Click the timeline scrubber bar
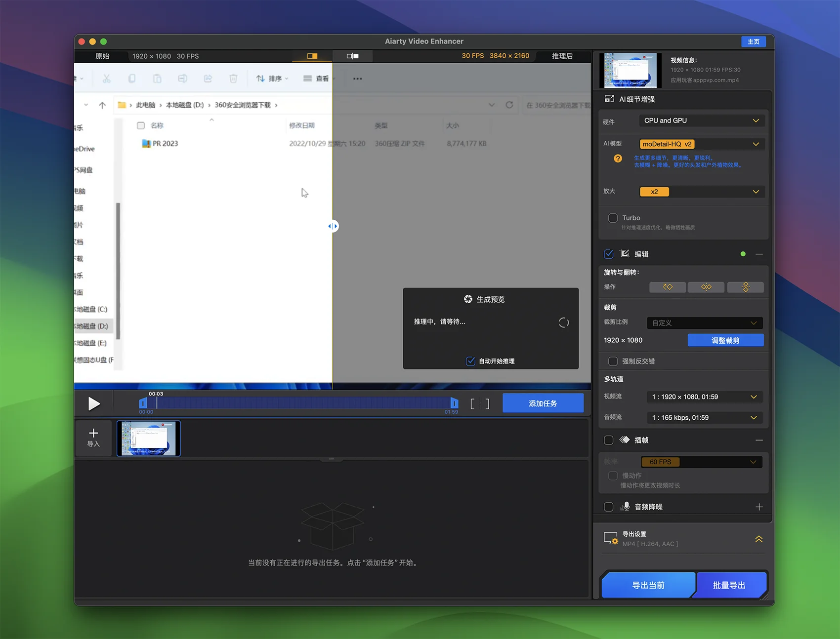Viewport: 840px width, 639px height. pyautogui.click(x=298, y=403)
